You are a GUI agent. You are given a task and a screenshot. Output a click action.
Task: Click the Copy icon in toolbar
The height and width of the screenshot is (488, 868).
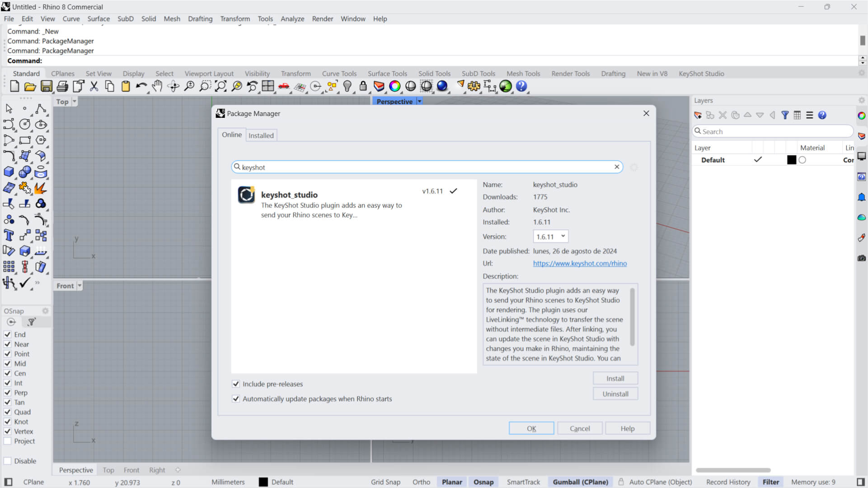tap(110, 86)
